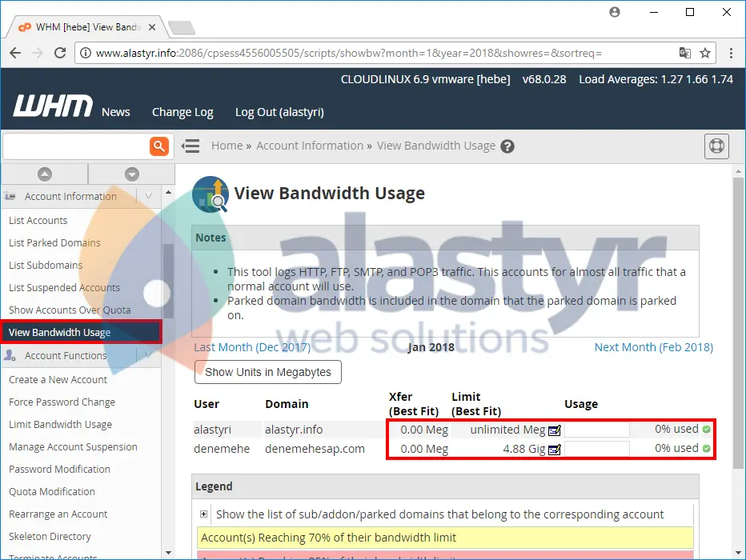Image resolution: width=746 pixels, height=560 pixels.
Task: Open Show Accounts Over Quota
Action: click(x=70, y=310)
